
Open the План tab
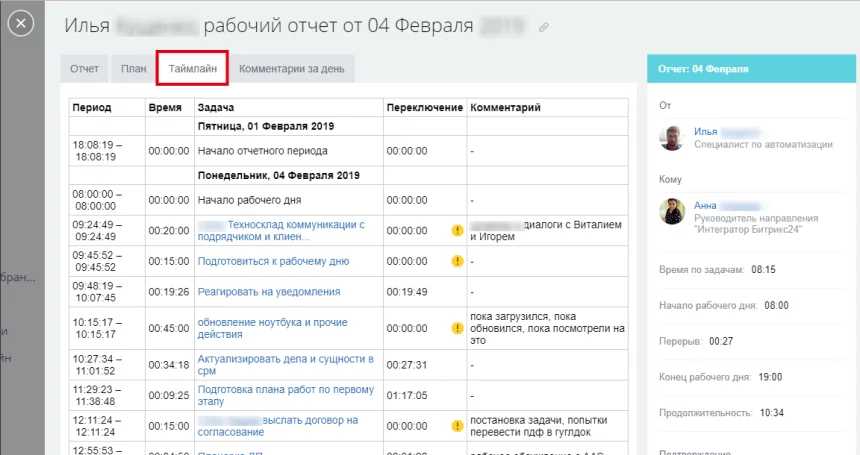point(133,69)
